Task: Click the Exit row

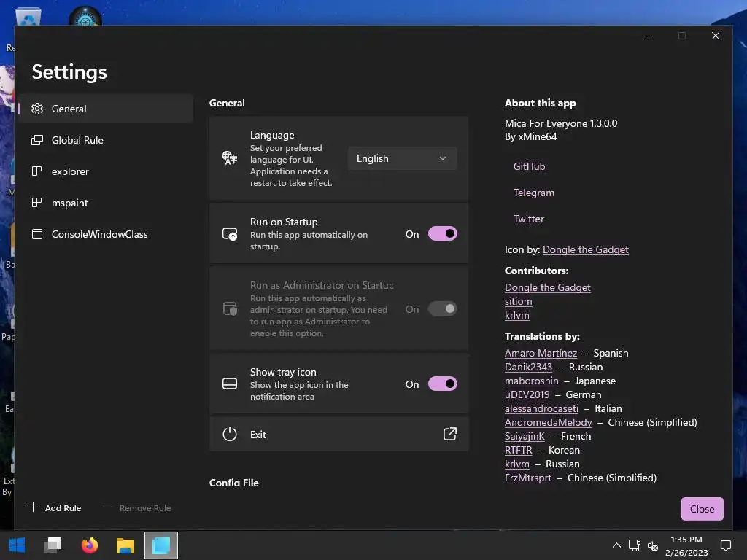Action: tap(338, 435)
